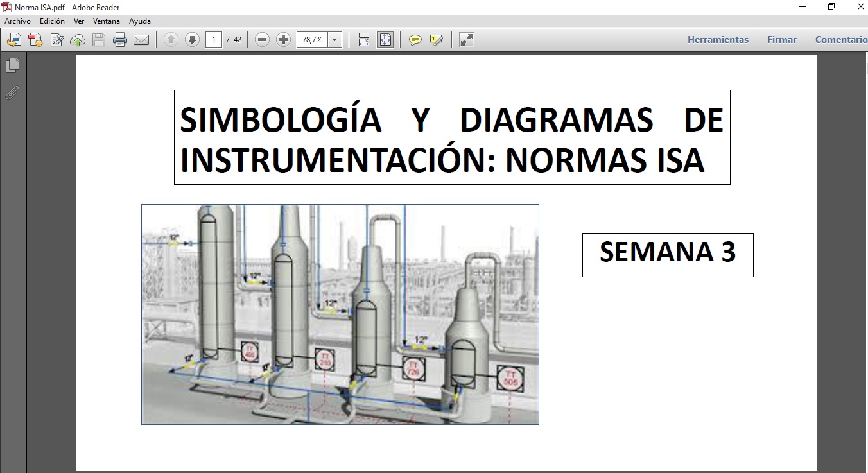
Task: Open the sticky note comment tool
Action: click(415, 40)
